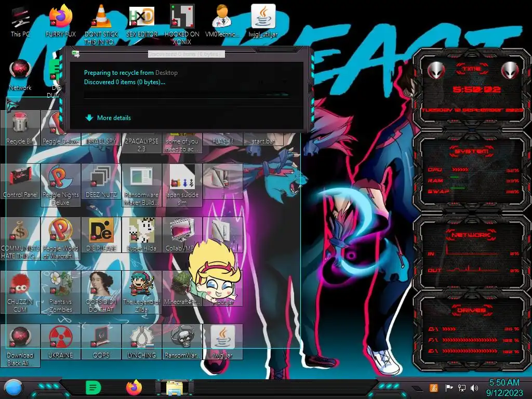Click the date text on TIME widget
Viewport: 532px width, 399px height.
coord(472,110)
